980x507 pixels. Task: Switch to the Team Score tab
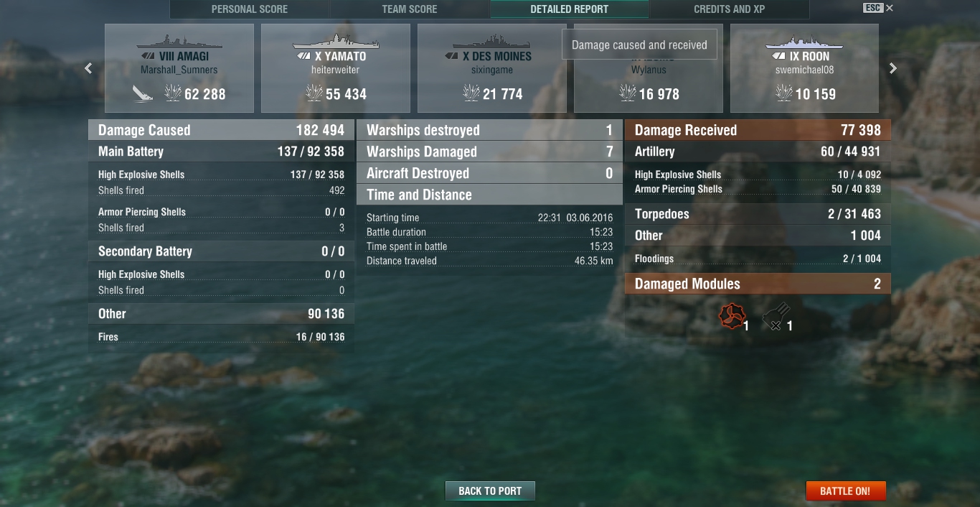[x=410, y=9]
